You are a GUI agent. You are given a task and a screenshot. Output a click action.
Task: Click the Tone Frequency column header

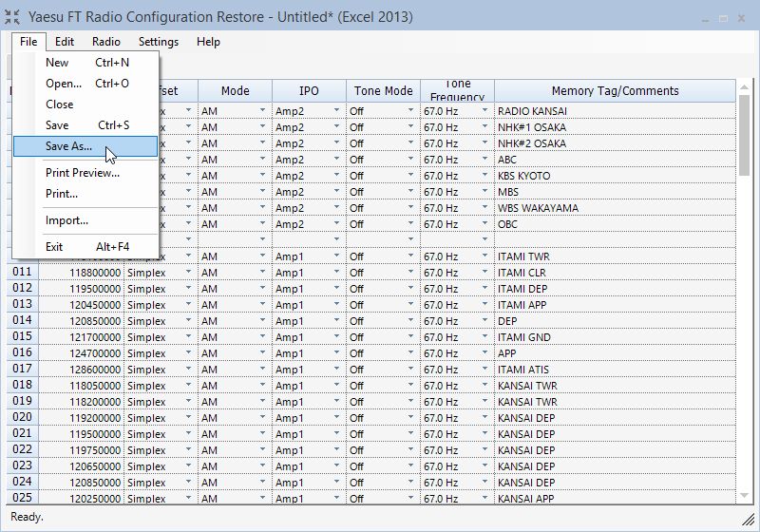pyautogui.click(x=457, y=90)
